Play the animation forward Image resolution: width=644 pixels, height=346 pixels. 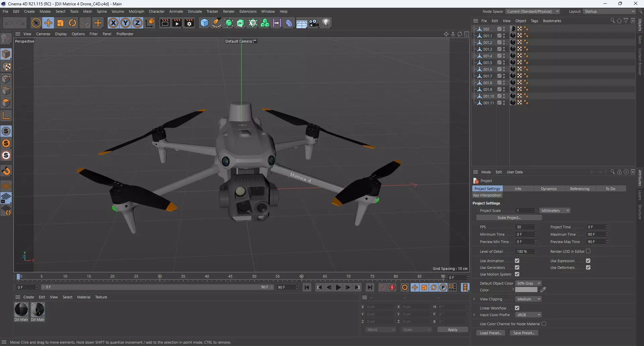pyautogui.click(x=338, y=287)
